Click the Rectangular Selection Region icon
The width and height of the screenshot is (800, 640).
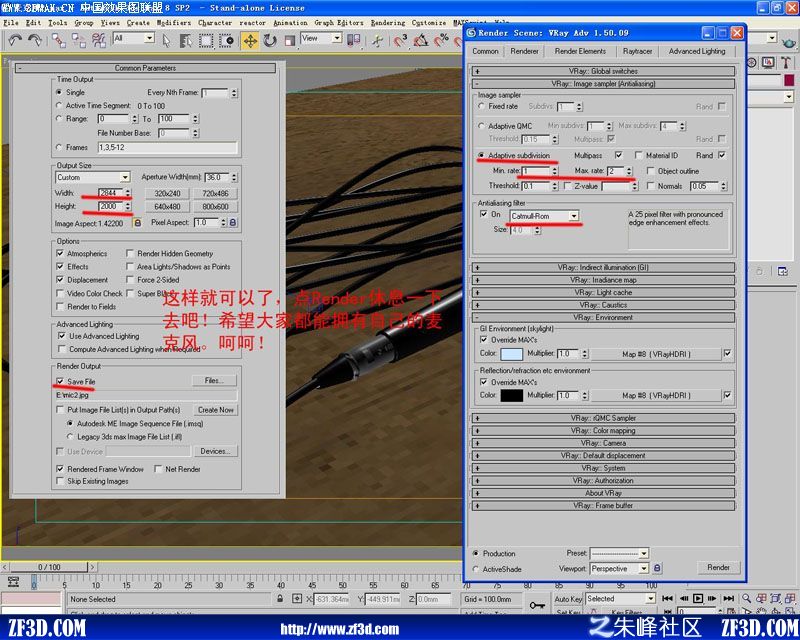206,40
